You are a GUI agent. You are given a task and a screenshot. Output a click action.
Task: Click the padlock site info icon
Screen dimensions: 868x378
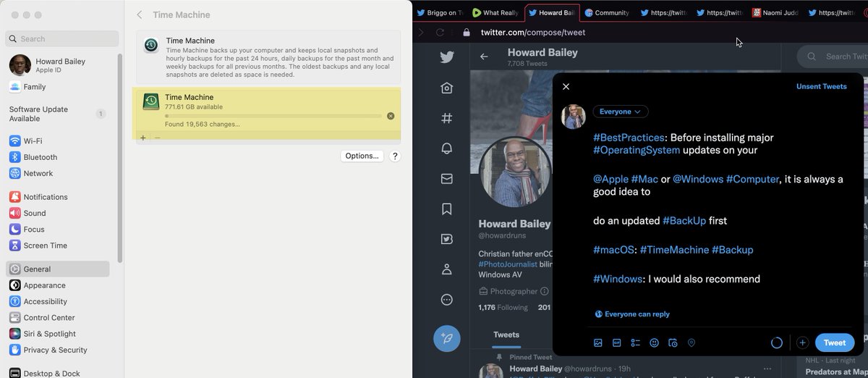(466, 32)
